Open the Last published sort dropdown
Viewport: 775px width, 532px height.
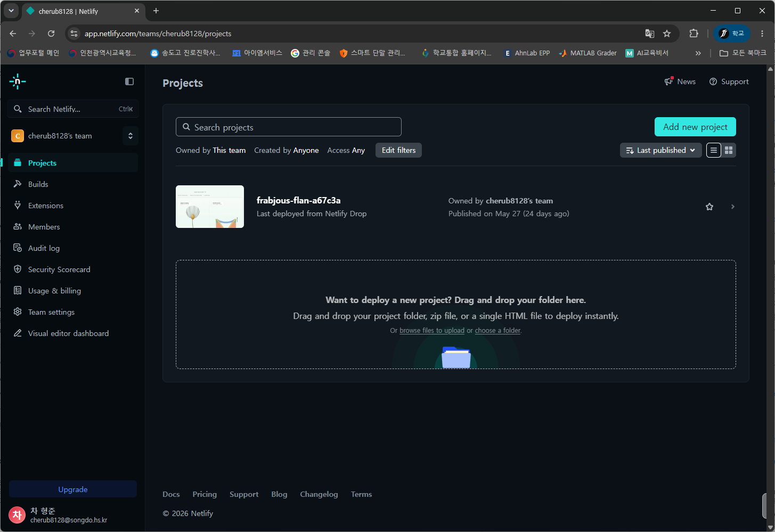(x=660, y=150)
